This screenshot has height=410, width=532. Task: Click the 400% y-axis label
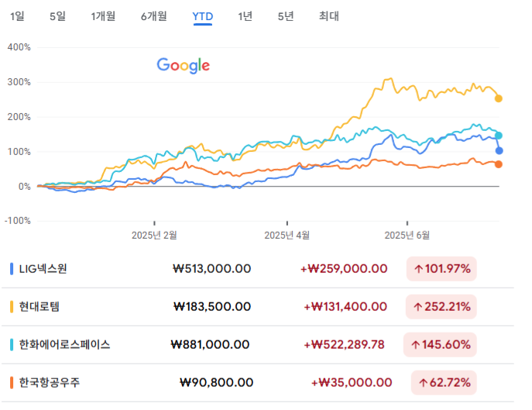(x=19, y=47)
